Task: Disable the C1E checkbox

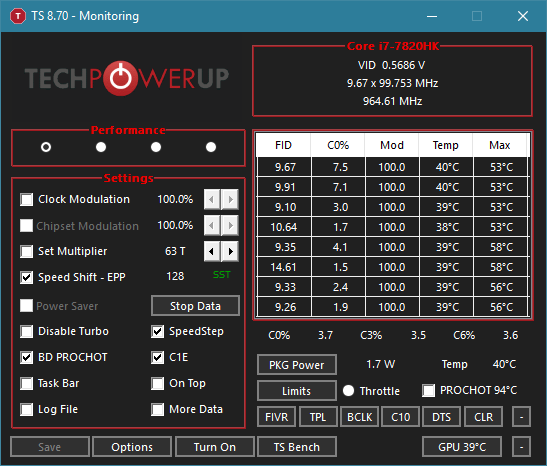Action: point(158,358)
